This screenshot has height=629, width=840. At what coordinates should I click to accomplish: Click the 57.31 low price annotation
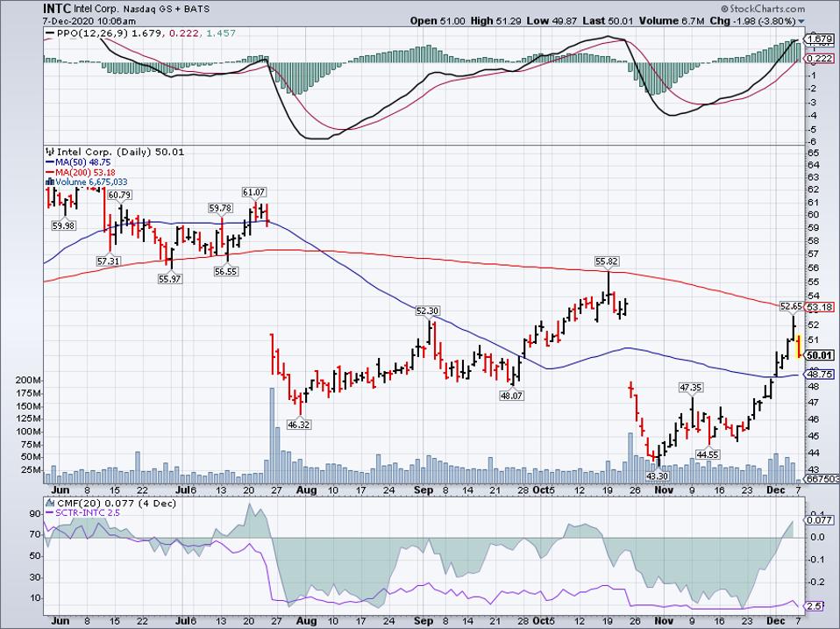click(109, 261)
